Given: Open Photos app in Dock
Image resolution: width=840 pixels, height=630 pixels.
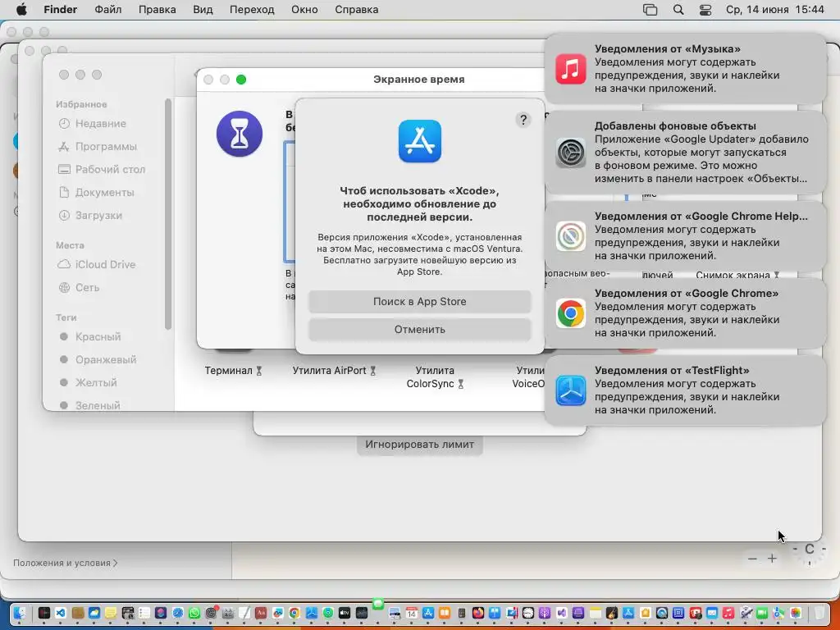Looking at the screenshot, I should click(x=796, y=613).
